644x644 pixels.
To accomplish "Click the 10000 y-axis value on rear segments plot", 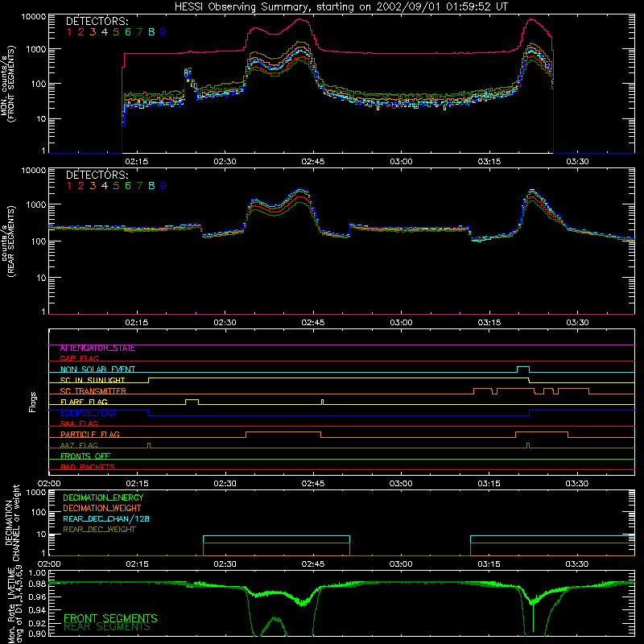I will (x=34, y=170).
